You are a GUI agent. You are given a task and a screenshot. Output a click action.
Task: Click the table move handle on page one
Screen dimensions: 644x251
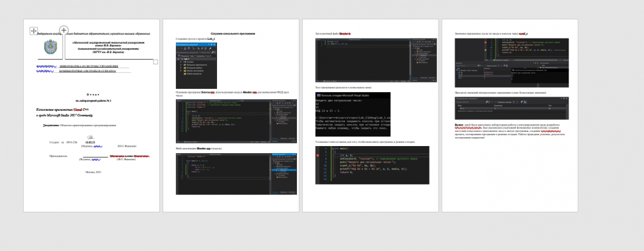tap(33, 31)
